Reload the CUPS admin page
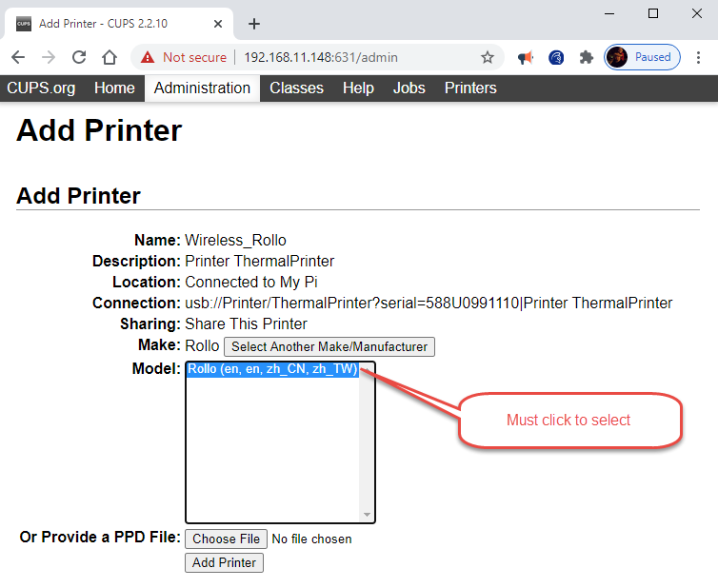The width and height of the screenshot is (718, 588). click(79, 57)
